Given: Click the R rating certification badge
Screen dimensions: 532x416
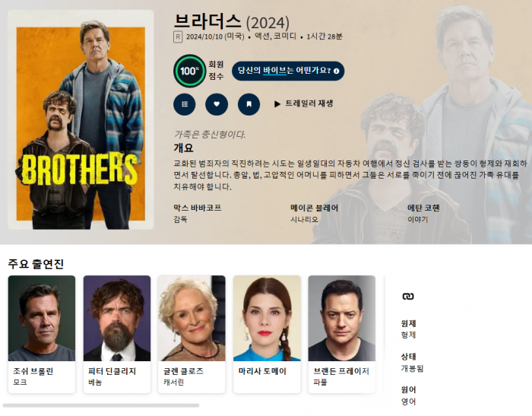Looking at the screenshot, I should [x=178, y=37].
